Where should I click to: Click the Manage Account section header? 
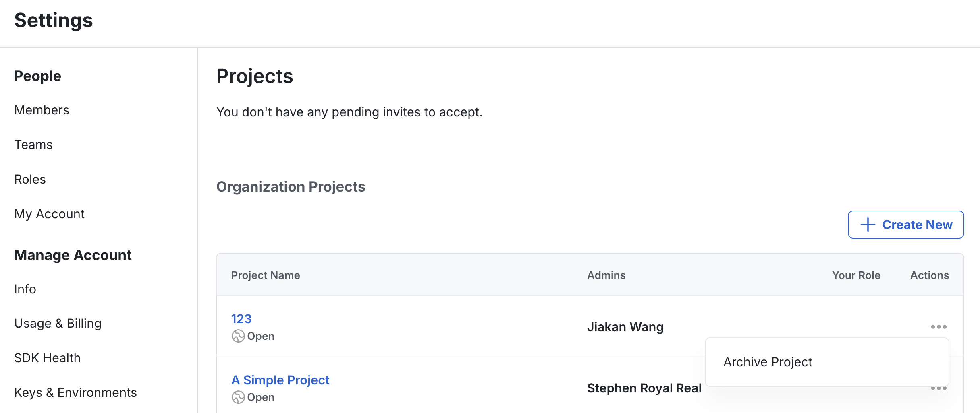(x=73, y=254)
